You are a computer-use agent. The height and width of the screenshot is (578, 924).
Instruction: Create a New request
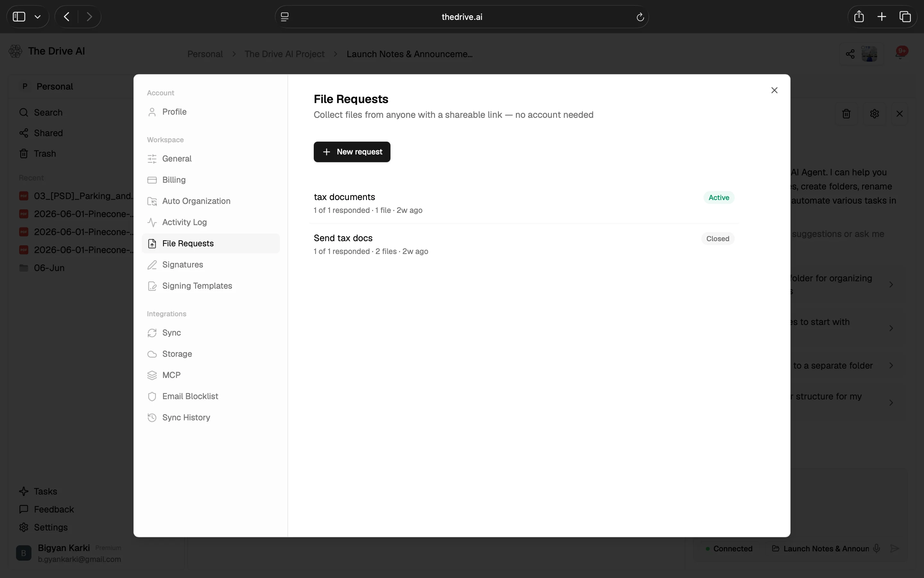(x=352, y=152)
